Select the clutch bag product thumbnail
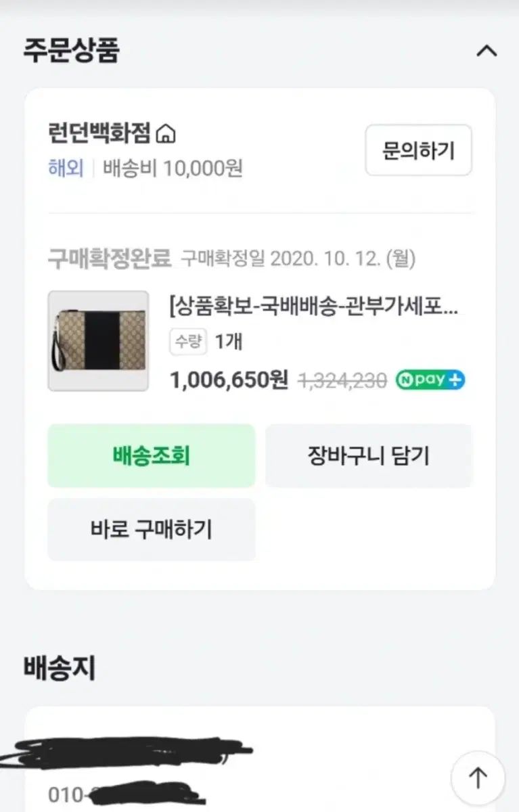 pos(98,341)
